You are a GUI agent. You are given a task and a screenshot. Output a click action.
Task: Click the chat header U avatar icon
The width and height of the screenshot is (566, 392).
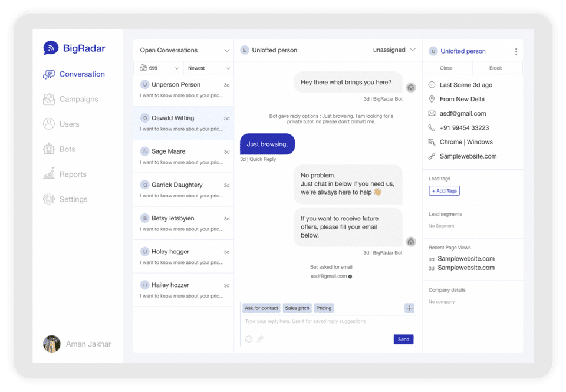(245, 50)
